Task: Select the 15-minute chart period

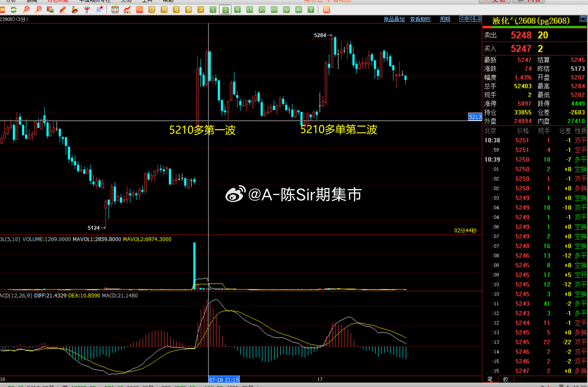Action: point(250,10)
